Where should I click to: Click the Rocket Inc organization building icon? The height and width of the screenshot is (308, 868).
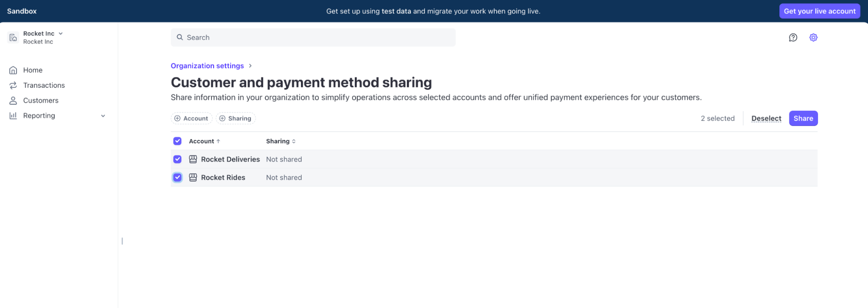click(x=13, y=38)
